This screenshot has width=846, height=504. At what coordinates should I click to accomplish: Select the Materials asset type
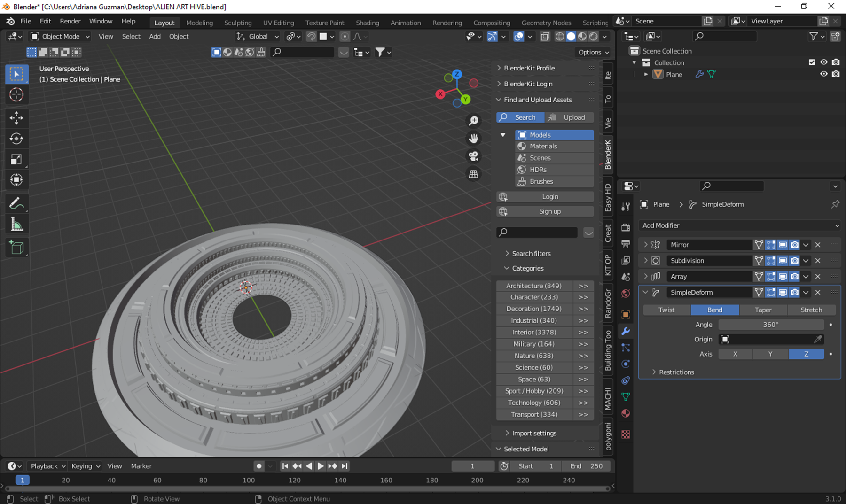pos(555,146)
